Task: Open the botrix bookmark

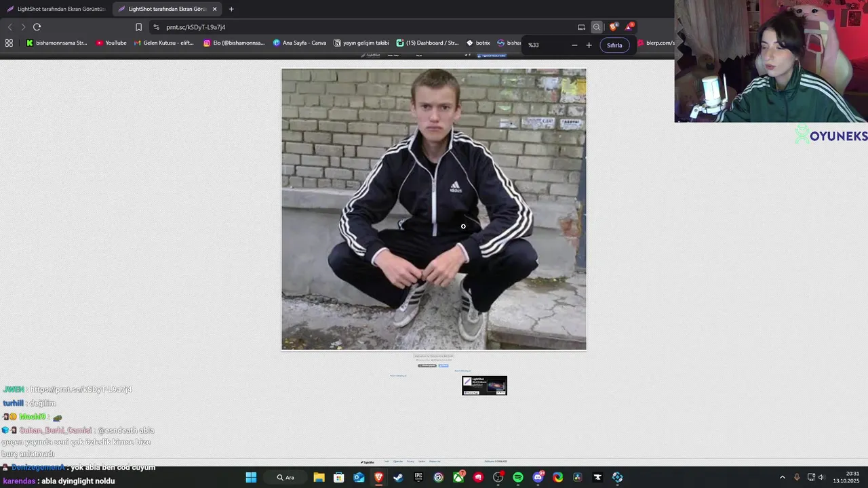Action: point(478,43)
